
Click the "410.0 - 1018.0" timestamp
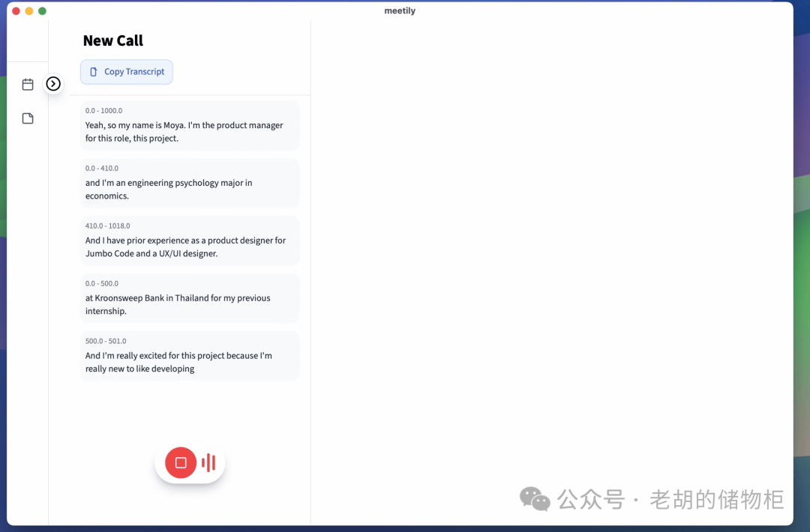(x=107, y=226)
